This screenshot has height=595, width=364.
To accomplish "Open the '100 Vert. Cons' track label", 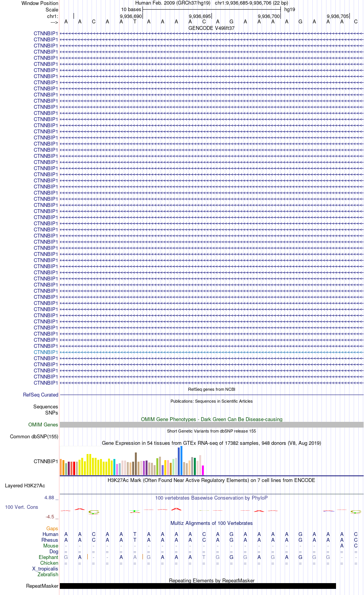I will point(21,507).
